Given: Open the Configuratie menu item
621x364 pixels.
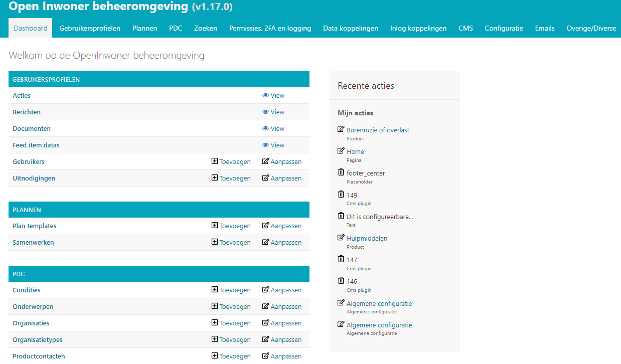Looking at the screenshot, I should (x=504, y=28).
